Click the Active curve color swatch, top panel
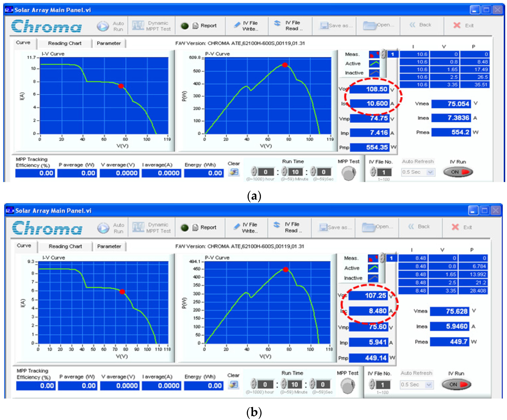The height and width of the screenshot is (420, 507). coord(374,64)
